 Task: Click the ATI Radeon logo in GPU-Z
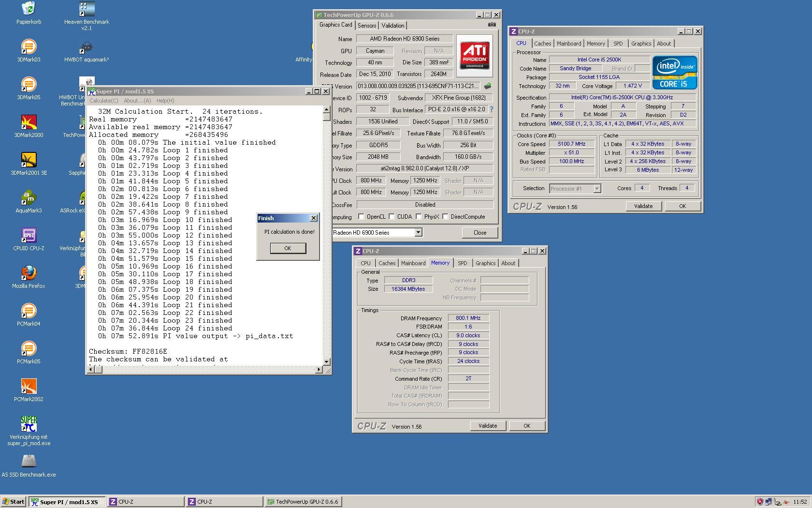pos(474,56)
